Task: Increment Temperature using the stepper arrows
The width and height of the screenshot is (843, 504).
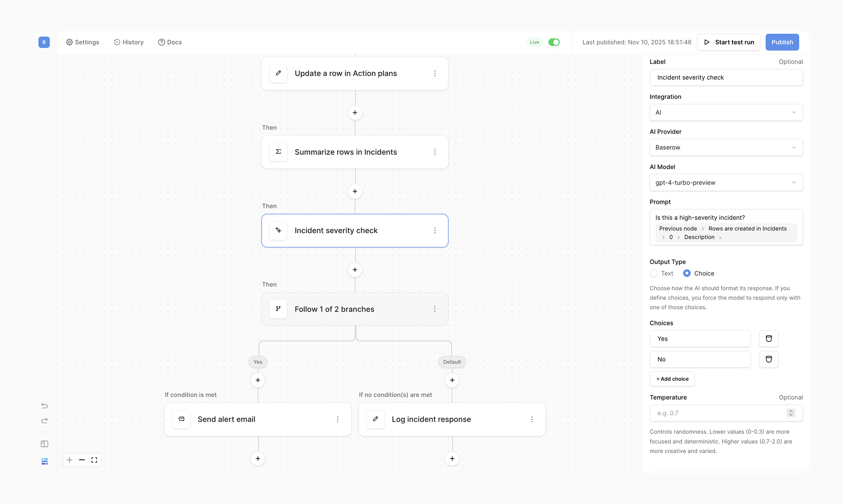Action: [x=791, y=411]
